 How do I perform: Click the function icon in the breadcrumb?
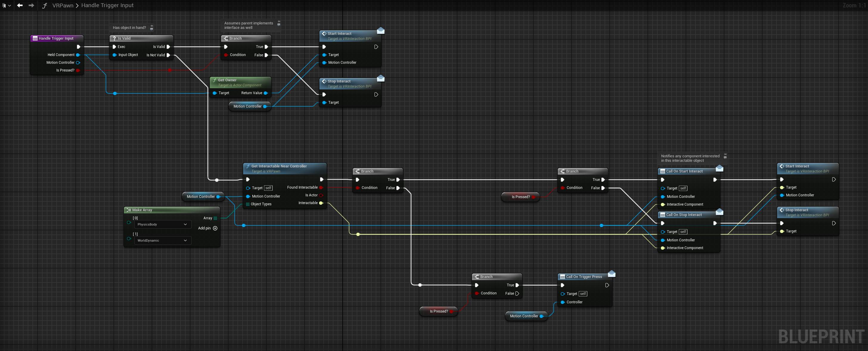point(44,6)
